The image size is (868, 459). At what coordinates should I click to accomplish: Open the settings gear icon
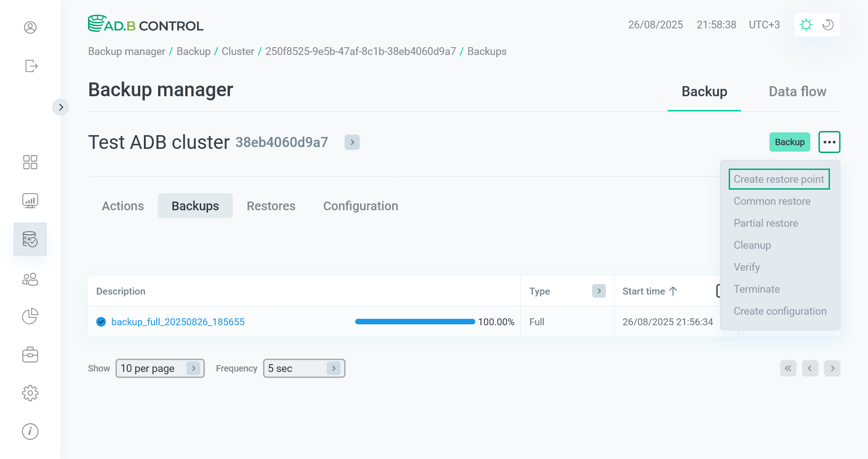coord(30,393)
